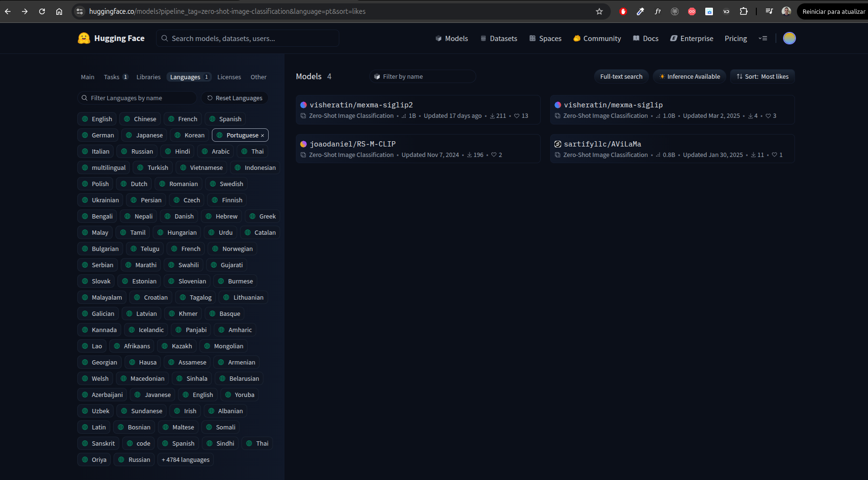Open the browser media controls icon
Image resolution: width=868 pixels, height=480 pixels.
[x=769, y=11]
